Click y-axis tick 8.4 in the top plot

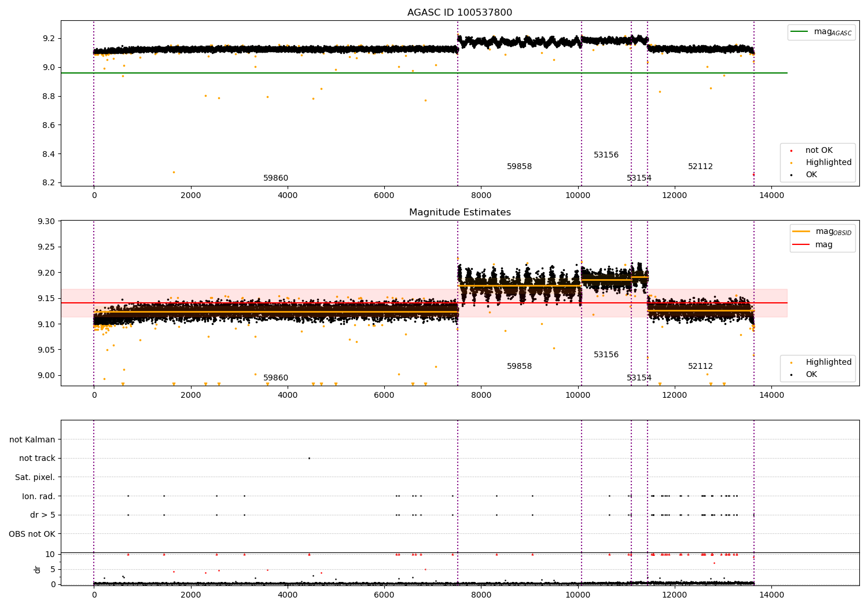[x=49, y=154]
